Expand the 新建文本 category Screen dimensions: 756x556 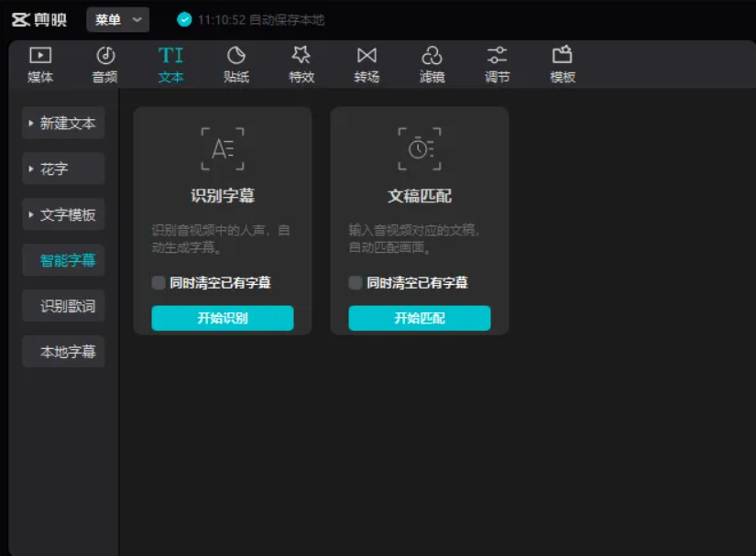pos(63,123)
